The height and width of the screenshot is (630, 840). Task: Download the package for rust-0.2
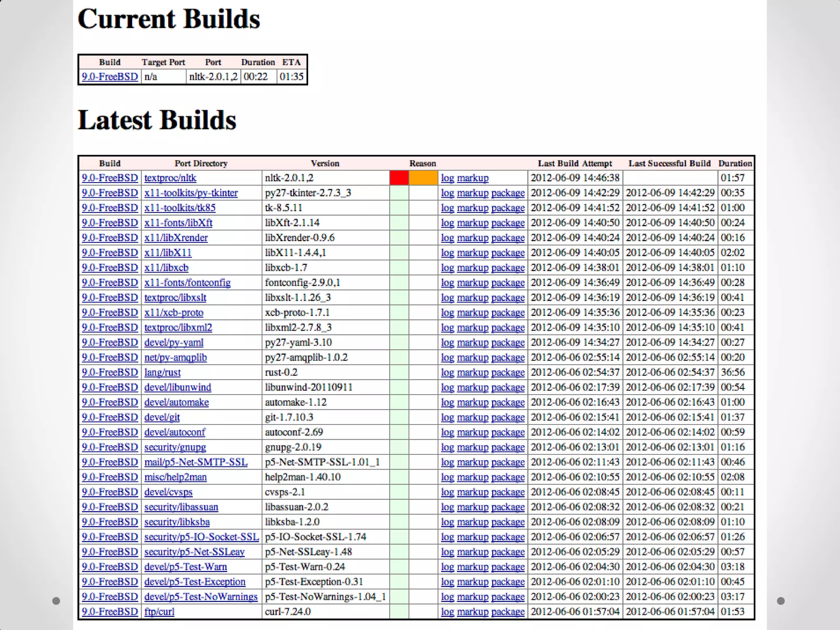coord(508,372)
